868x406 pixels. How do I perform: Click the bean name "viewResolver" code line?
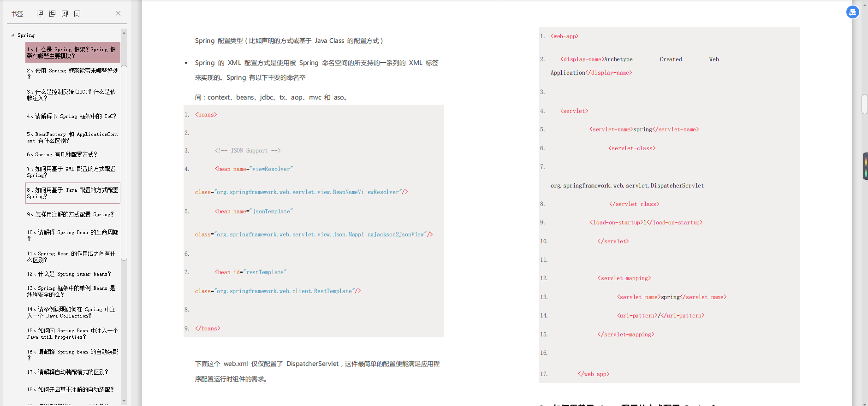254,169
